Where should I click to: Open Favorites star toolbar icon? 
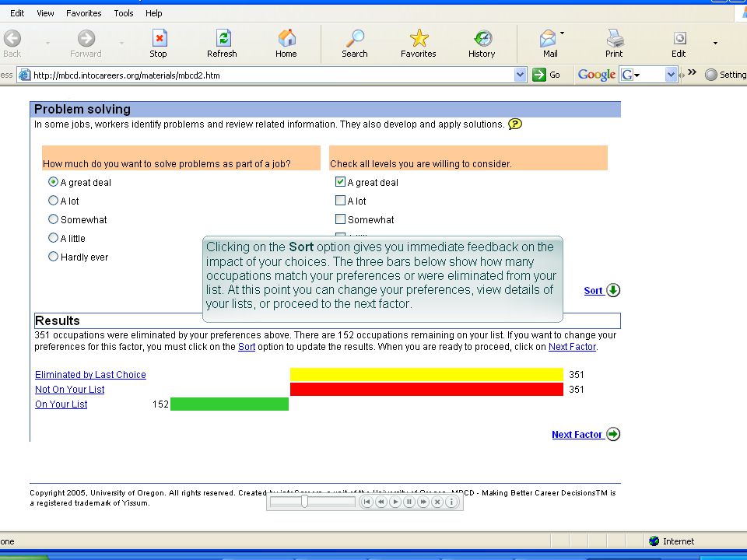coord(419,38)
